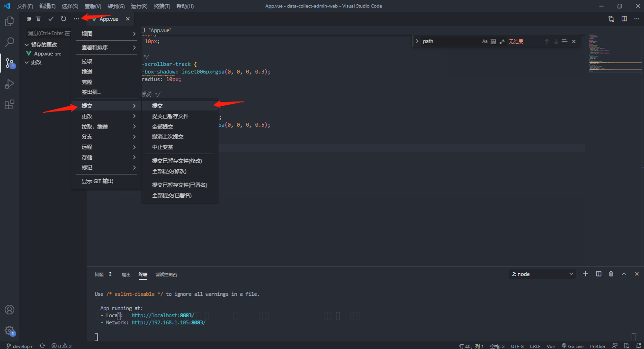644x349 pixels.
Task: Expand the 分支 submenu
Action: pyautogui.click(x=106, y=137)
